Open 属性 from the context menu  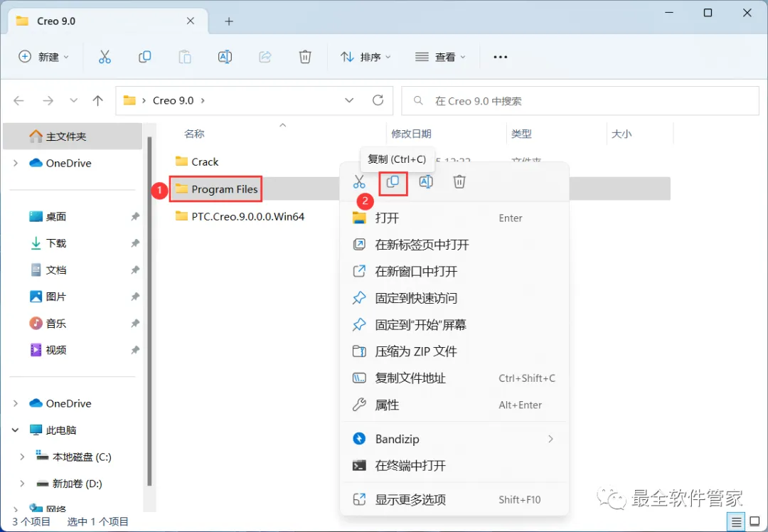454,405
